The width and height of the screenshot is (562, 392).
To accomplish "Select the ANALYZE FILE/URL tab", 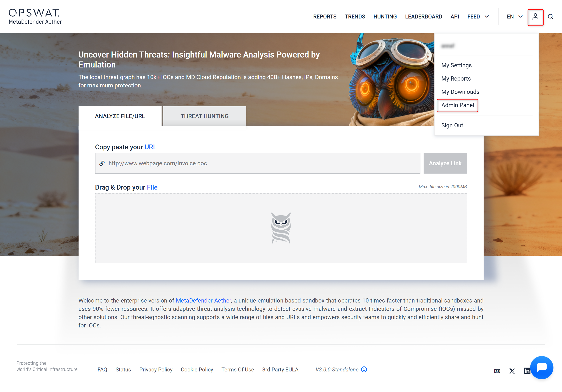I will click(x=120, y=116).
